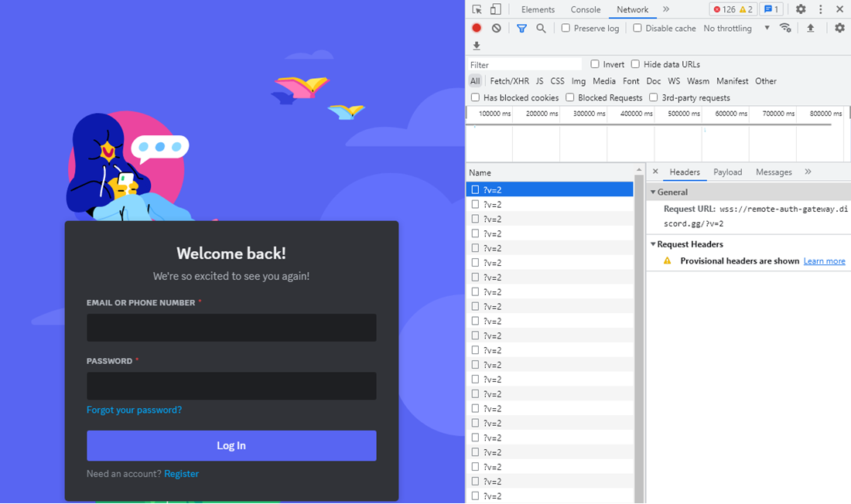Click the import HAR file upload icon
This screenshot has width=851, height=504.
point(811,28)
